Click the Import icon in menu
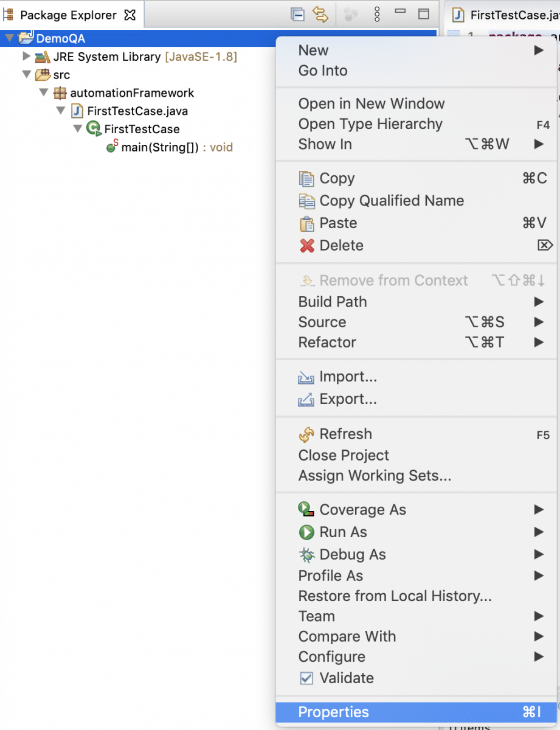 (306, 378)
